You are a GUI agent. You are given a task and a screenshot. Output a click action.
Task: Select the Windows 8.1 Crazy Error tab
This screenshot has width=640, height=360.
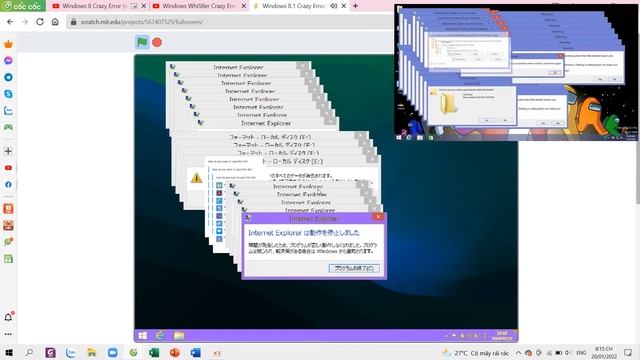coord(293,6)
